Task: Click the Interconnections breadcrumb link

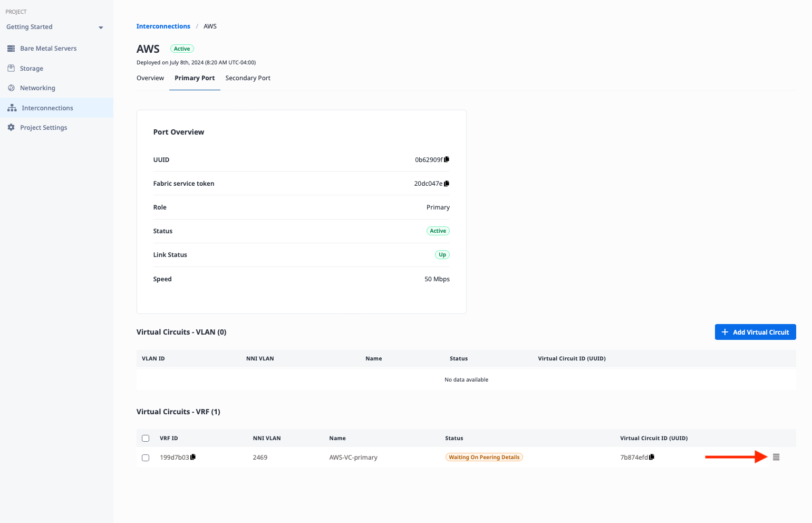Action: (x=163, y=26)
